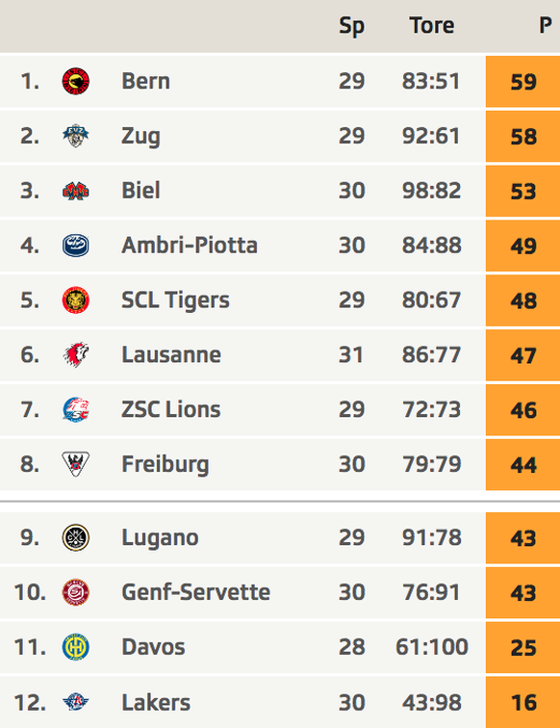Select Bern's orange 59 points cell
This screenshot has height=728, width=560.
coord(522,81)
